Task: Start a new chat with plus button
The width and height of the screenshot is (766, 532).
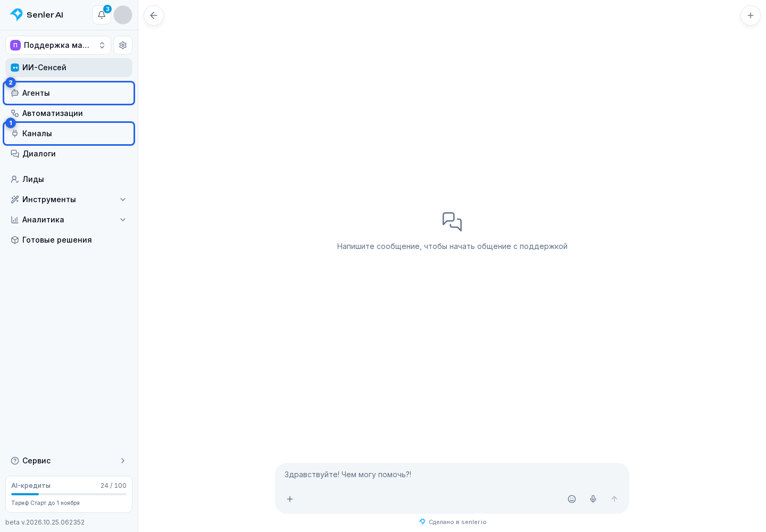Action: coord(751,15)
